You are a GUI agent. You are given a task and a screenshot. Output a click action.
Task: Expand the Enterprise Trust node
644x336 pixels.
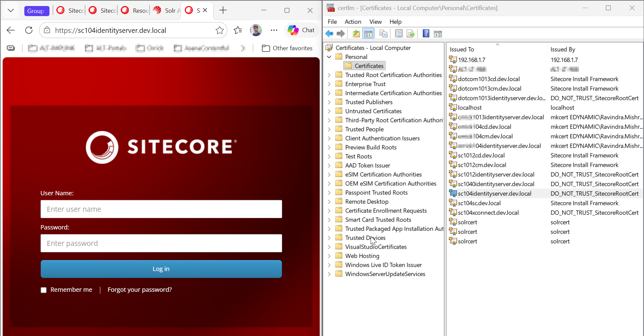pos(329,84)
